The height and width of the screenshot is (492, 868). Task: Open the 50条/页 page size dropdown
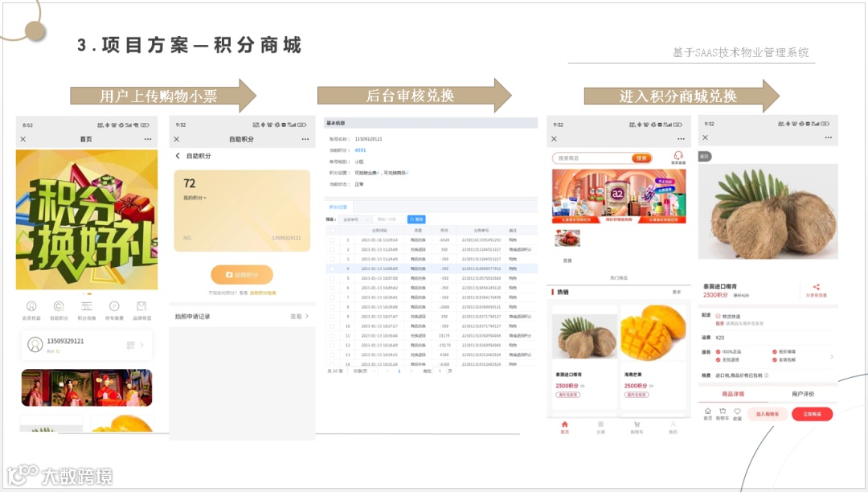362,371
